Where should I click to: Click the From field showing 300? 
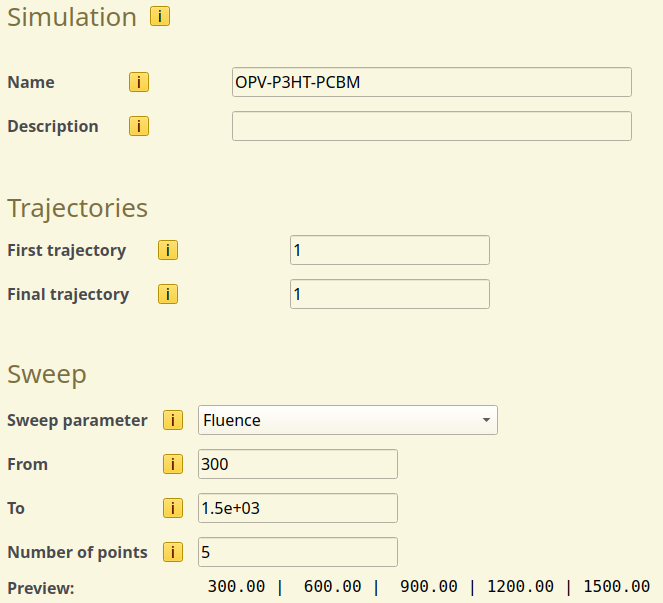click(x=298, y=464)
